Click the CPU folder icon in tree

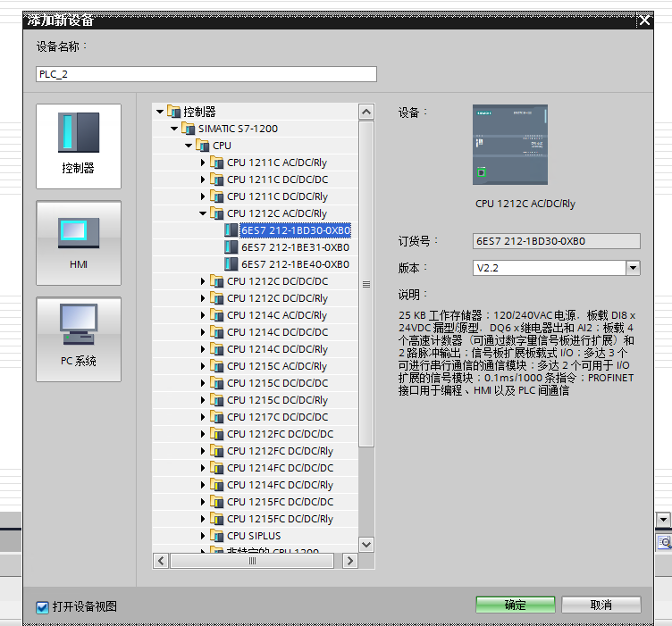[x=203, y=146]
